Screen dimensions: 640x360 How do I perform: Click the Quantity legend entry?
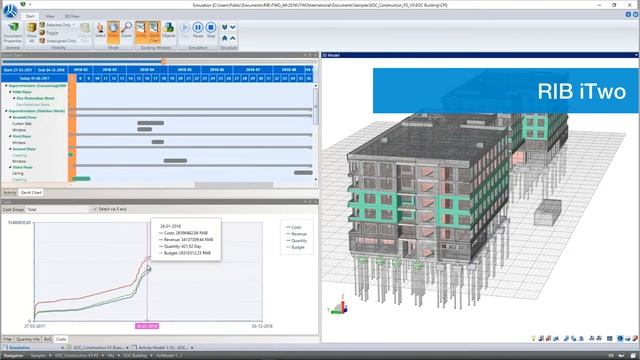point(296,241)
